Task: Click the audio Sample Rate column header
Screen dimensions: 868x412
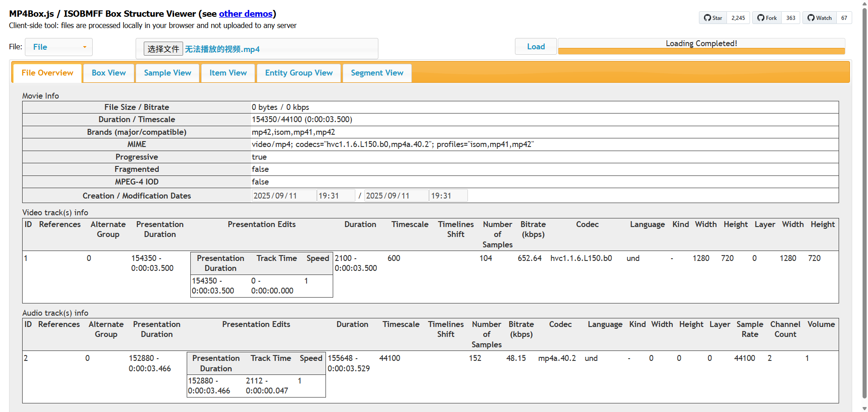Action: point(750,329)
